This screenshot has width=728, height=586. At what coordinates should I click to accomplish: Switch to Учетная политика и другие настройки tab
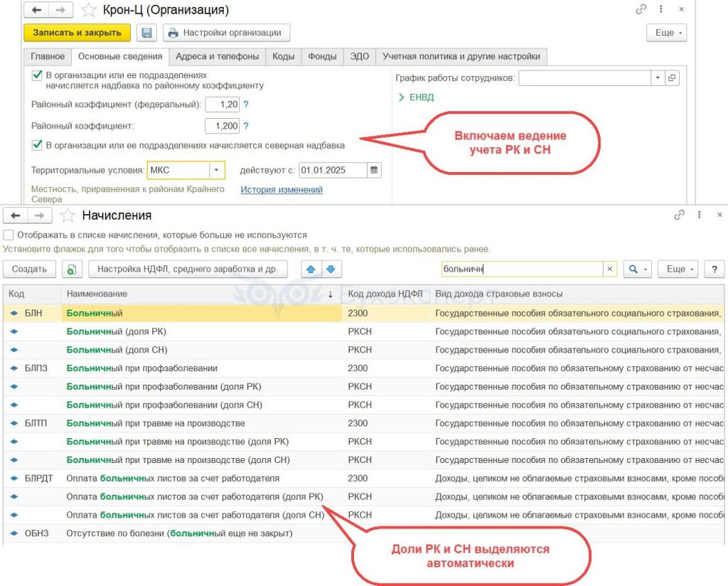point(461,56)
